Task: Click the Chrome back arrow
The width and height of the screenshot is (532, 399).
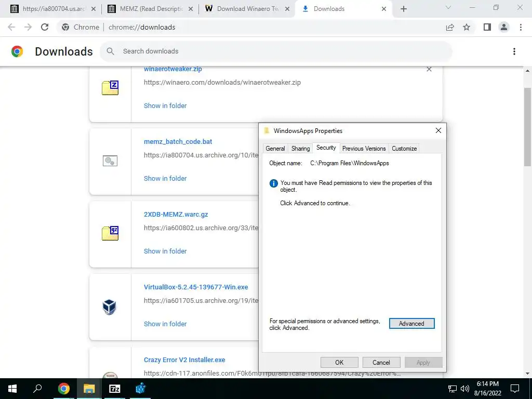Action: [x=11, y=27]
